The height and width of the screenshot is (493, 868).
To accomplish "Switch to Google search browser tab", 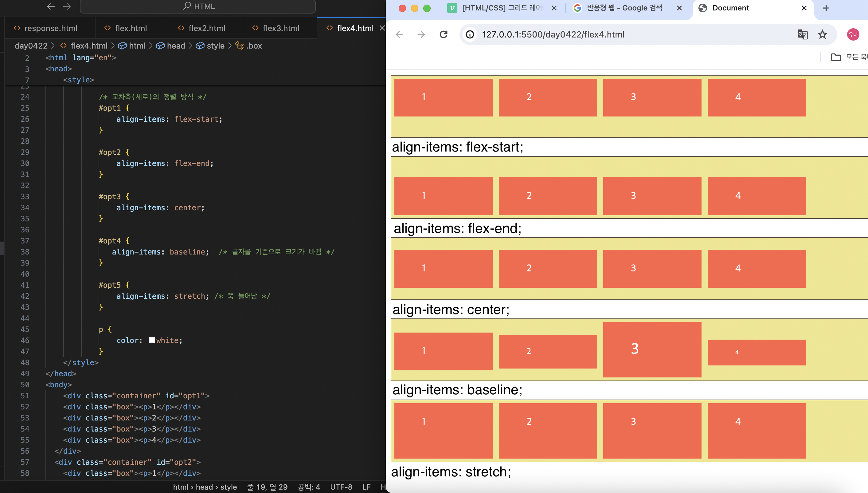I will (x=624, y=8).
